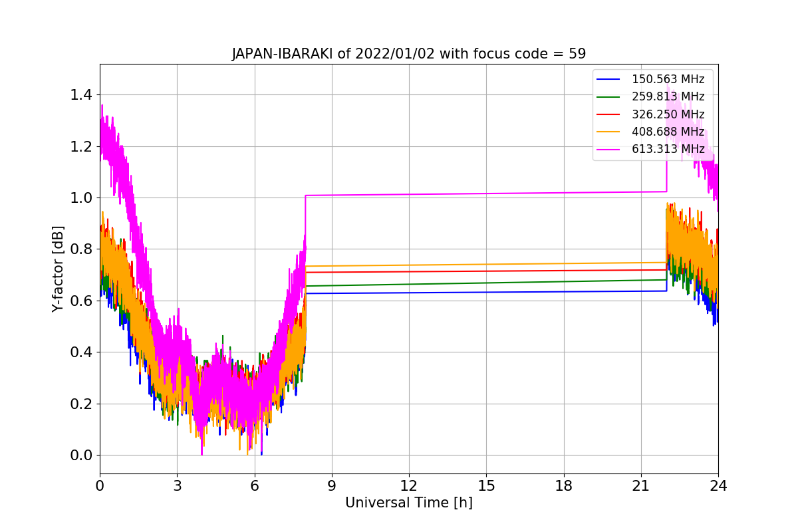Viewport: 798px width, 532px height.
Task: Click the magenta line swatch in legend
Action: pos(608,149)
